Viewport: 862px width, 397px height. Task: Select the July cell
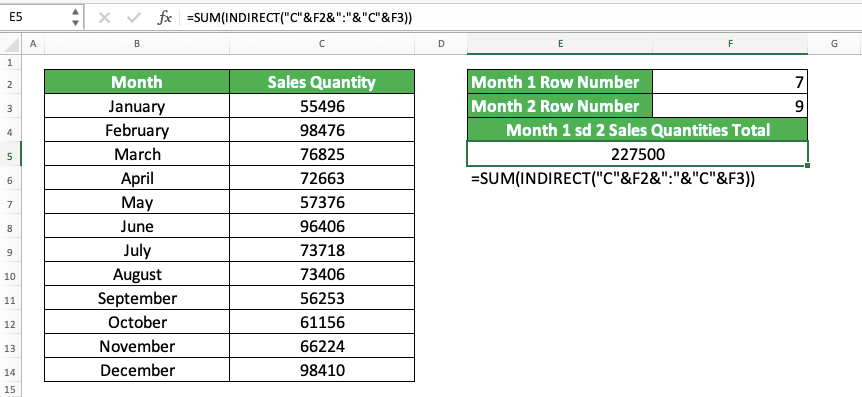tap(137, 250)
